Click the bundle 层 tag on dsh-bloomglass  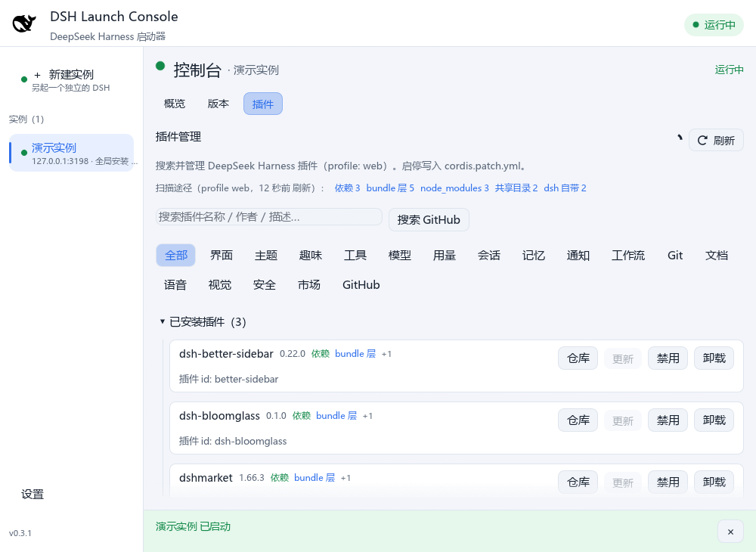coord(336,416)
